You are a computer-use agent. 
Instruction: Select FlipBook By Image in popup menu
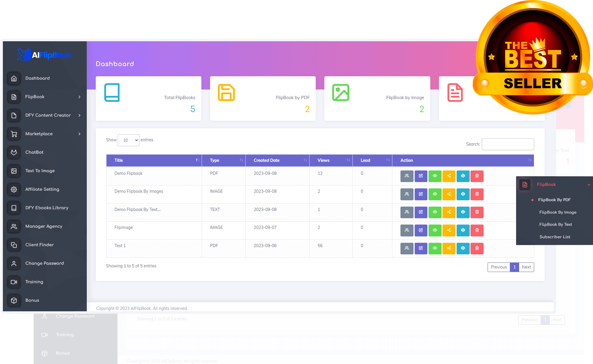tap(557, 212)
